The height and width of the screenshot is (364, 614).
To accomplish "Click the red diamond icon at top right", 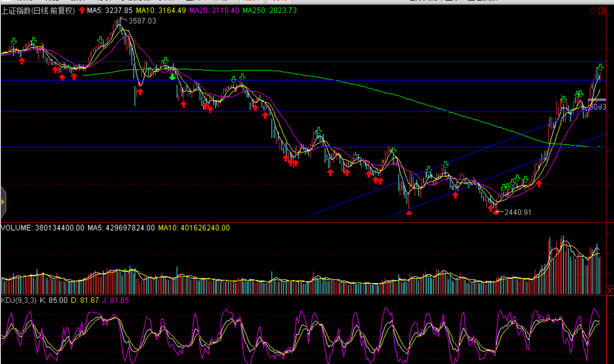I will pos(593,11).
